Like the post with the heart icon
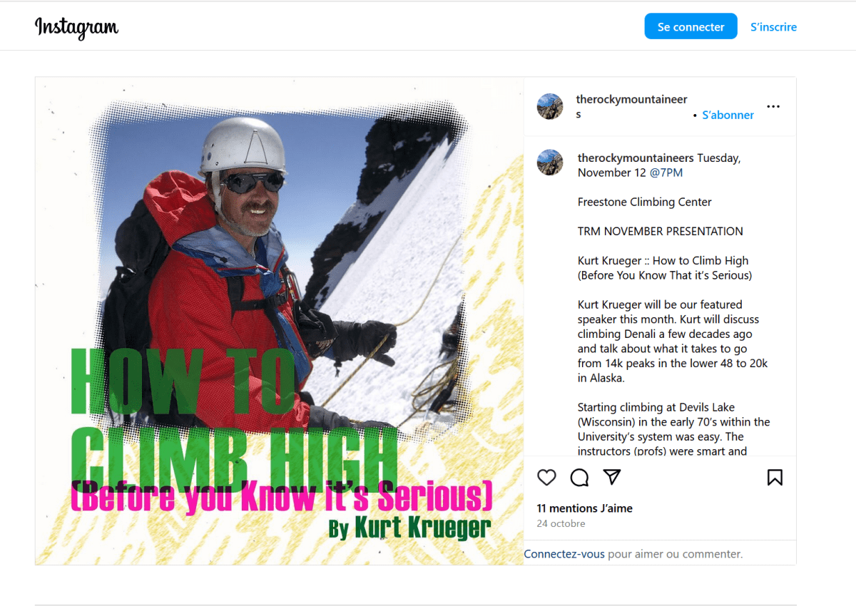This screenshot has height=616, width=856. coord(546,478)
